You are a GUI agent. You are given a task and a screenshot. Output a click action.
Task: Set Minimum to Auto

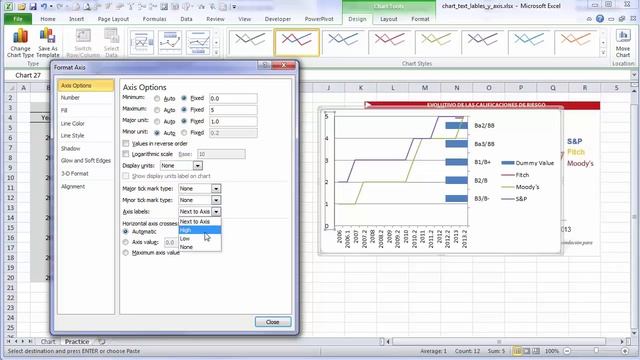coord(157,98)
